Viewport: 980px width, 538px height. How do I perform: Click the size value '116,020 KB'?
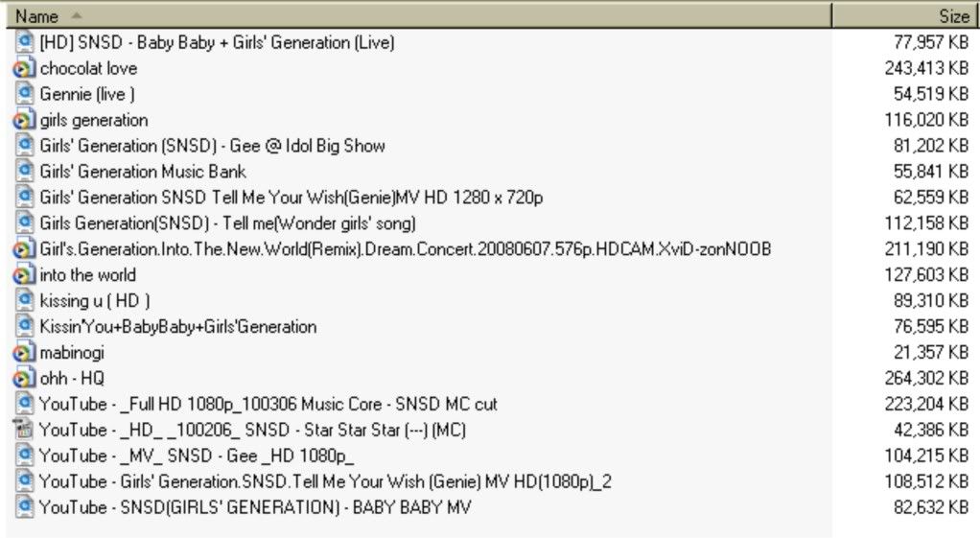(x=926, y=120)
